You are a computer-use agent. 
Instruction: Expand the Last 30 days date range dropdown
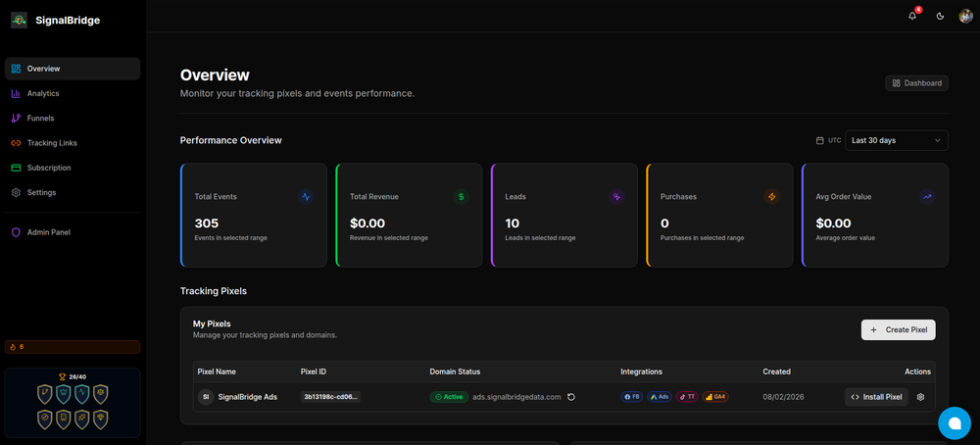897,140
